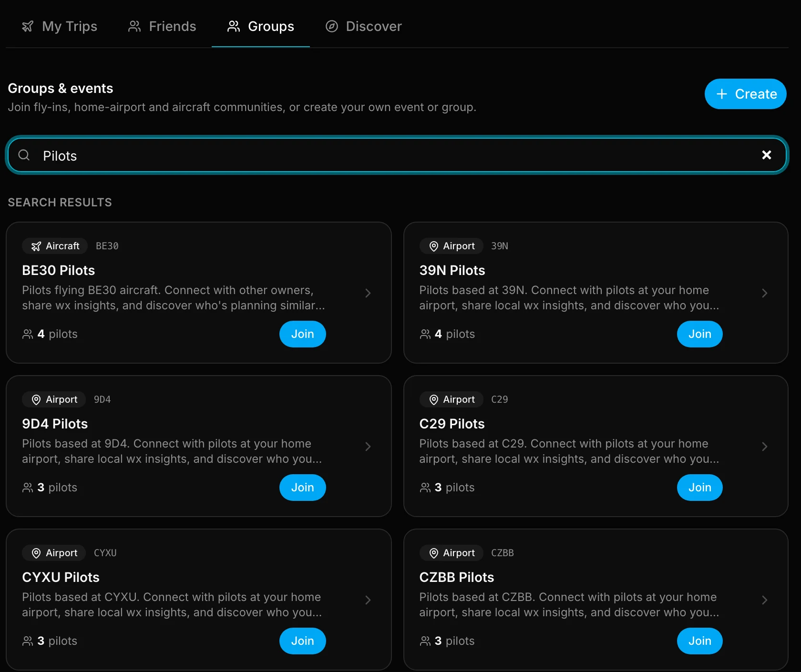The height and width of the screenshot is (672, 801).
Task: Click the magnifier icon in search bar
Action: pos(24,155)
